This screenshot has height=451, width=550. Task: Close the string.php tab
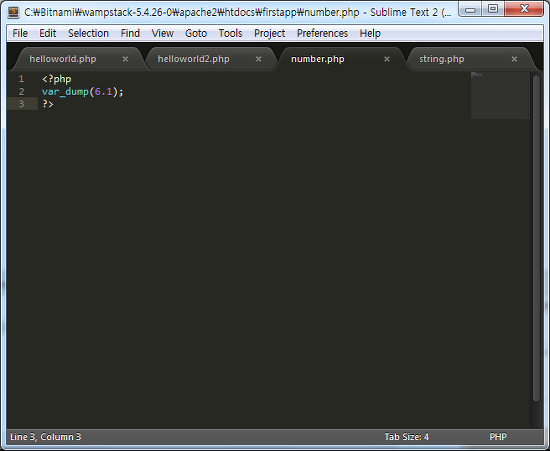514,59
